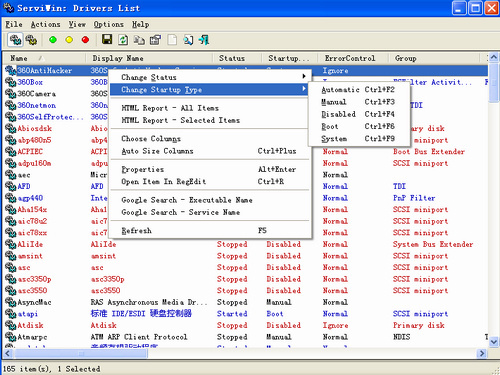Set startup type to System
The image size is (500, 375).
[359, 139]
